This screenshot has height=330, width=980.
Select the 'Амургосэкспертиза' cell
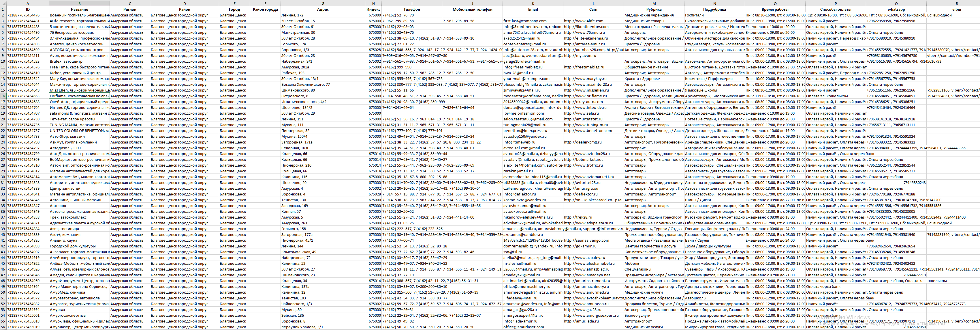point(79,316)
